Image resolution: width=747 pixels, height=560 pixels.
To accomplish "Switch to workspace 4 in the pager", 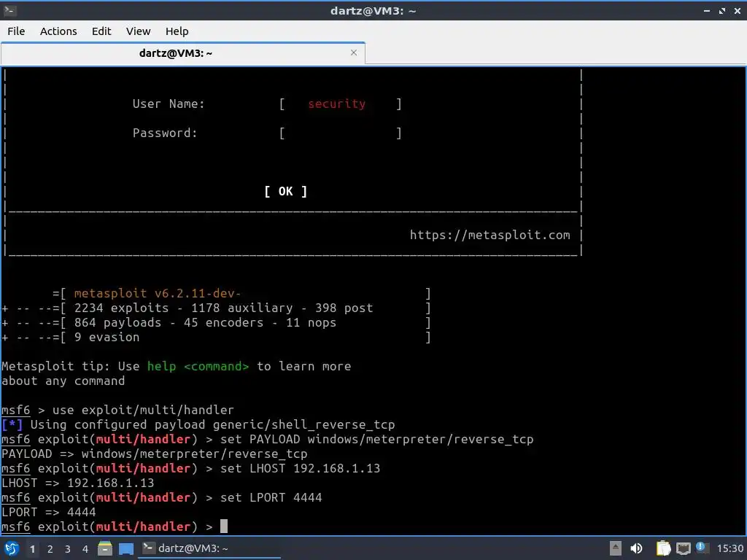I will pos(85,549).
